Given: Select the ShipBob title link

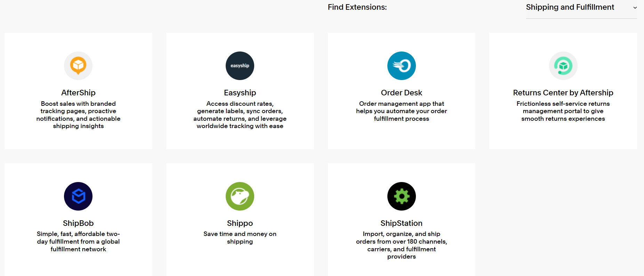Looking at the screenshot, I should 78,223.
